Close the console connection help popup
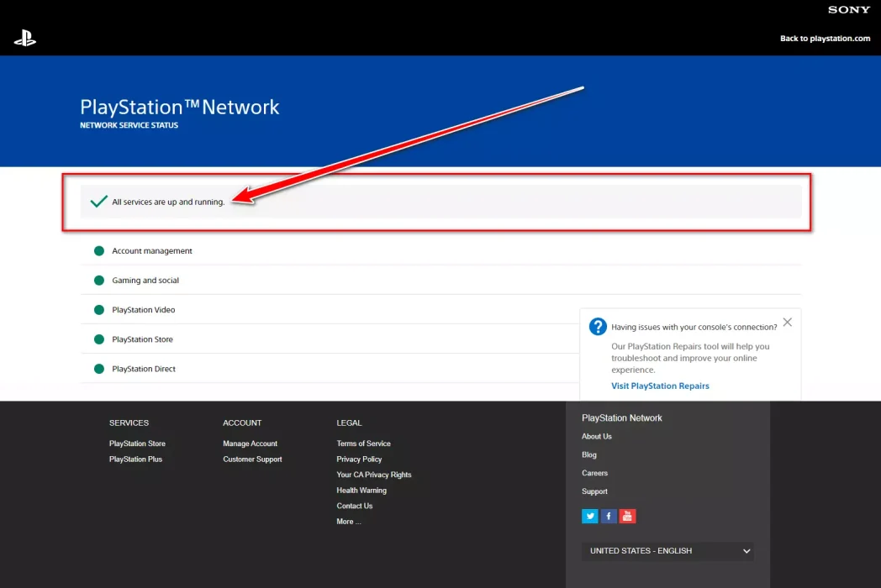 787,322
